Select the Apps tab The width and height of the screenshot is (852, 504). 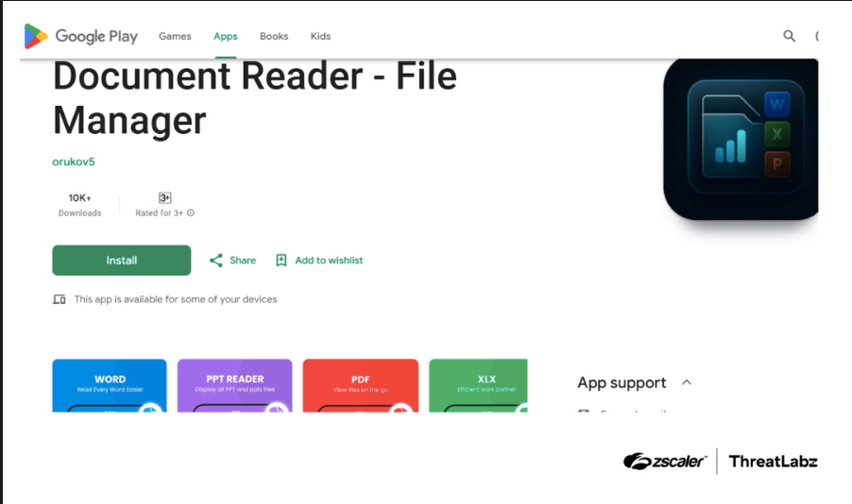click(226, 37)
